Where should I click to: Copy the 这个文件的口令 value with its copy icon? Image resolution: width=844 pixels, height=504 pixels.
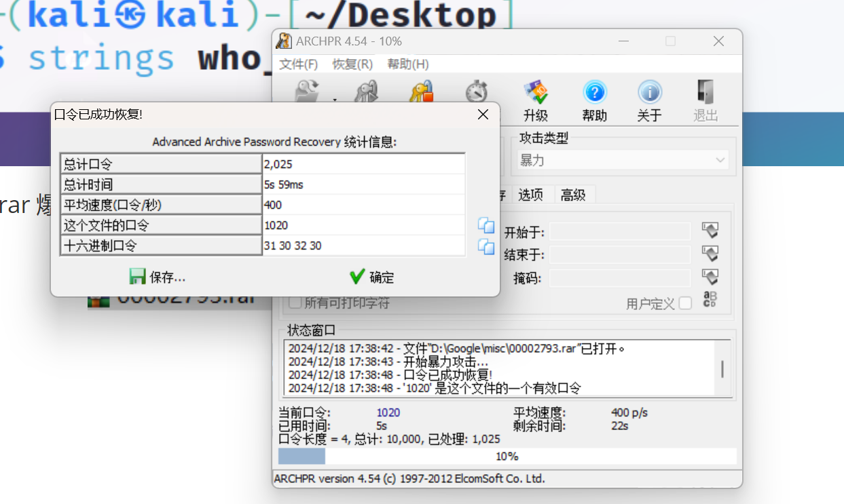point(486,225)
